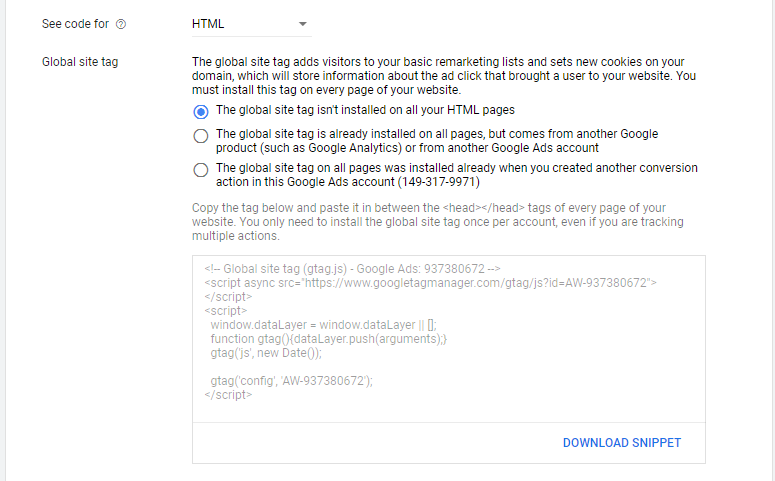The height and width of the screenshot is (481, 775).
Task: Expand the HTML dropdown arrow
Action: [x=302, y=24]
